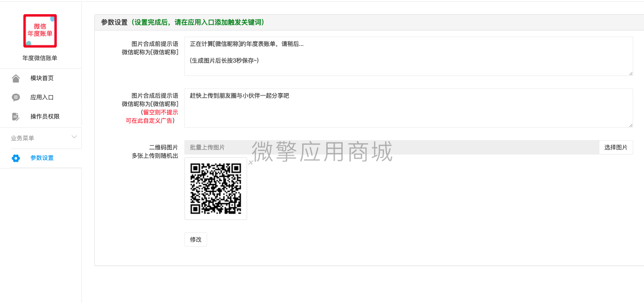Image resolution: width=644 pixels, height=303 pixels.
Task: Click the 批量上传图片 input field
Action: click(392, 147)
